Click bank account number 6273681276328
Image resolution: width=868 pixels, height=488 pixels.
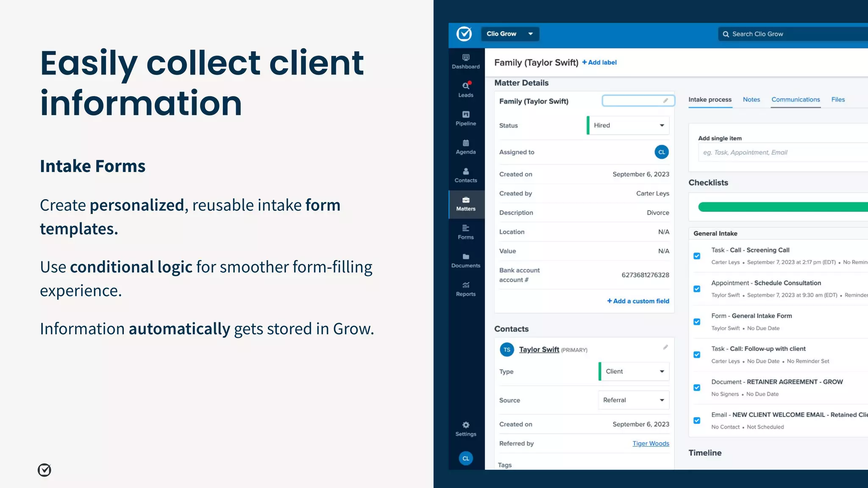tap(645, 275)
